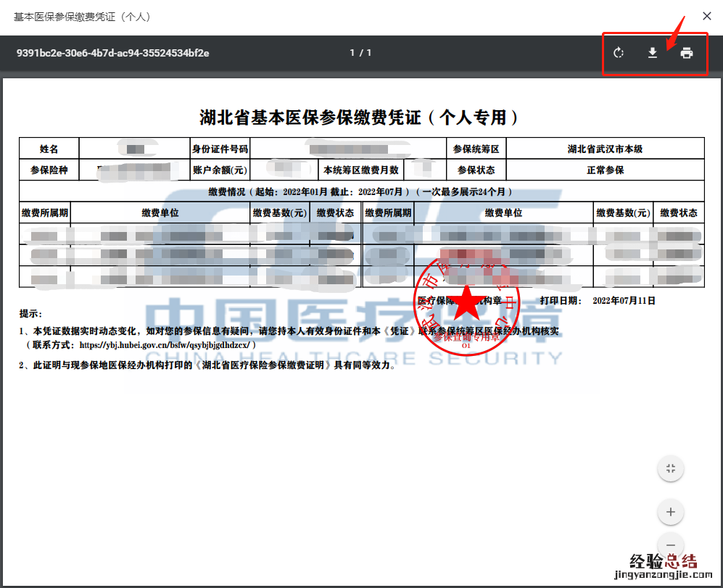The height and width of the screenshot is (588, 723).
Task: Click the 账户余额(元) label cell
Action: (x=220, y=170)
